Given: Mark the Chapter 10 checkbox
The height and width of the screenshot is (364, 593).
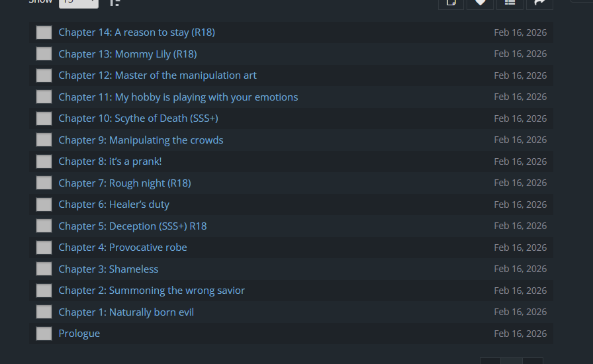Looking at the screenshot, I should tap(44, 118).
